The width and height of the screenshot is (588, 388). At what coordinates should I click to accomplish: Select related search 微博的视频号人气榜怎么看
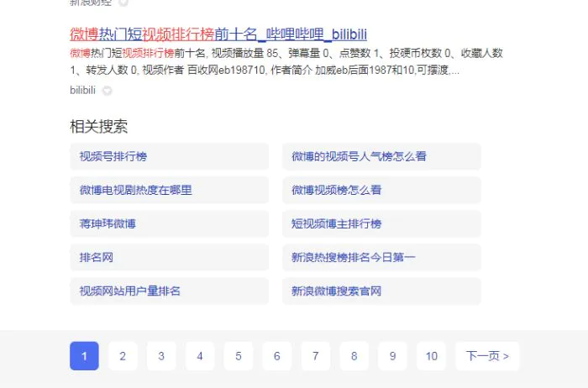pos(381,156)
